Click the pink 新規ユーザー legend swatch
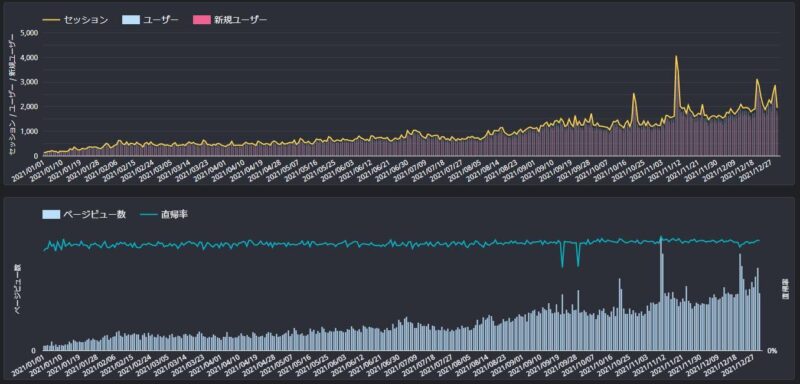This screenshot has width=800, height=384. [x=202, y=20]
